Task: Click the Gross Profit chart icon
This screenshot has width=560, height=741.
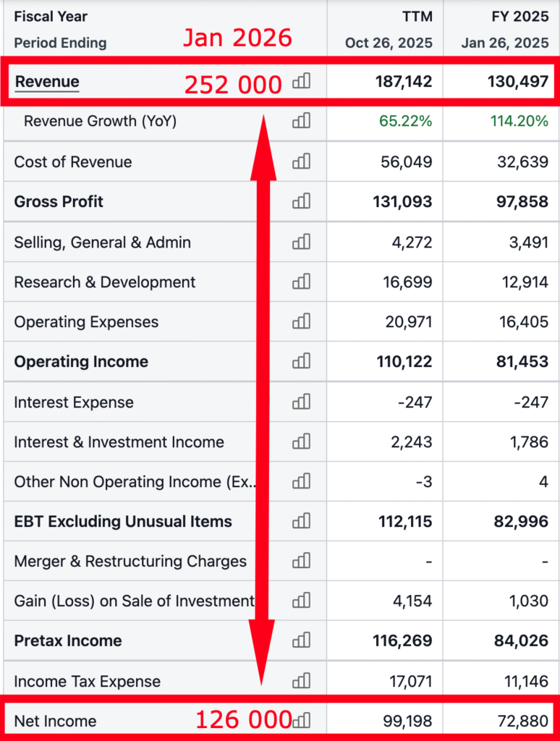Action: click(x=301, y=201)
